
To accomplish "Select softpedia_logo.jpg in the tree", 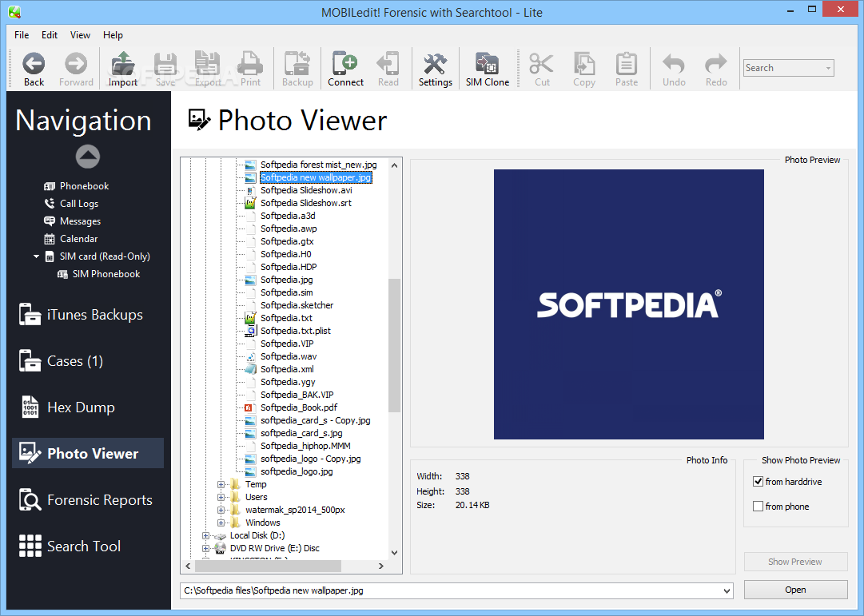I will click(x=297, y=471).
